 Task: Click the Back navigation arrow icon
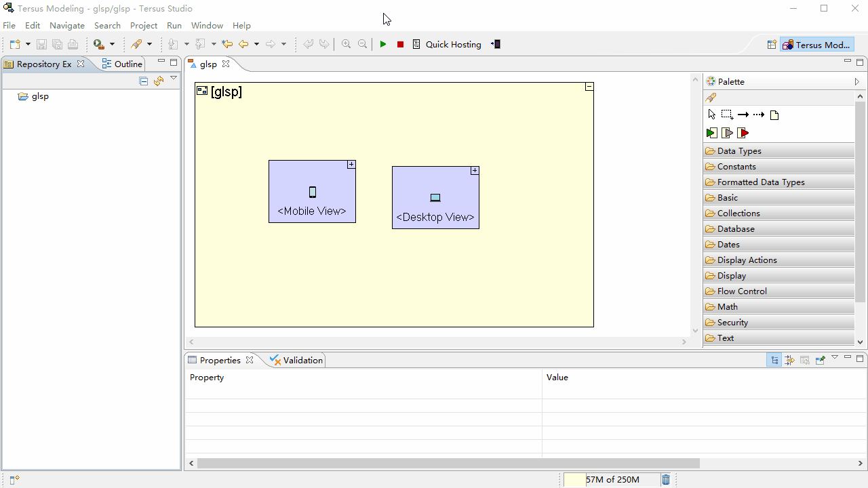[243, 44]
